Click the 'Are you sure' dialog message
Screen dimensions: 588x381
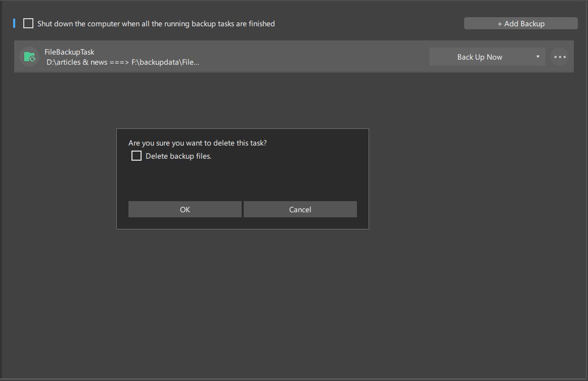point(198,143)
